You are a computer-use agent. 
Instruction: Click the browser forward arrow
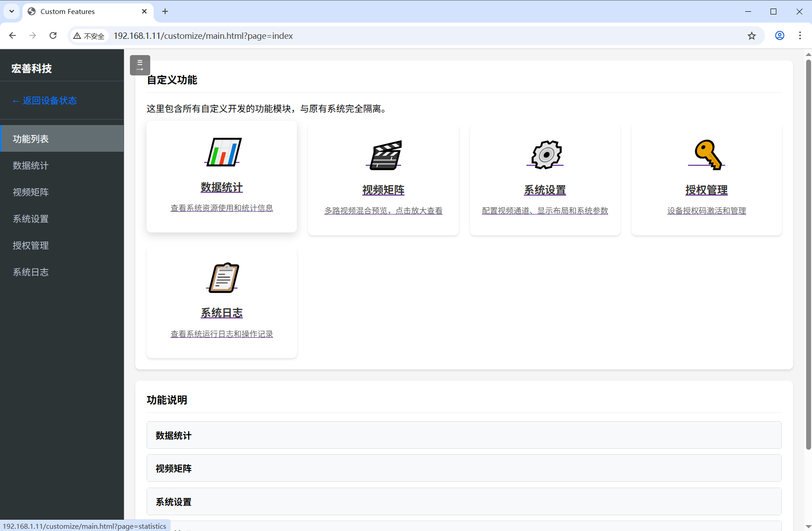[x=32, y=36]
